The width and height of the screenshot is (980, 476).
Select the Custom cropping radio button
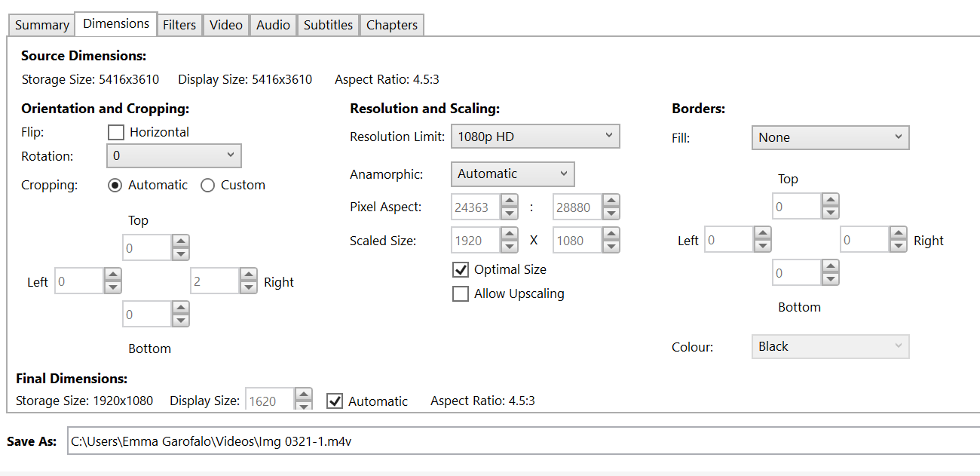[x=208, y=186]
